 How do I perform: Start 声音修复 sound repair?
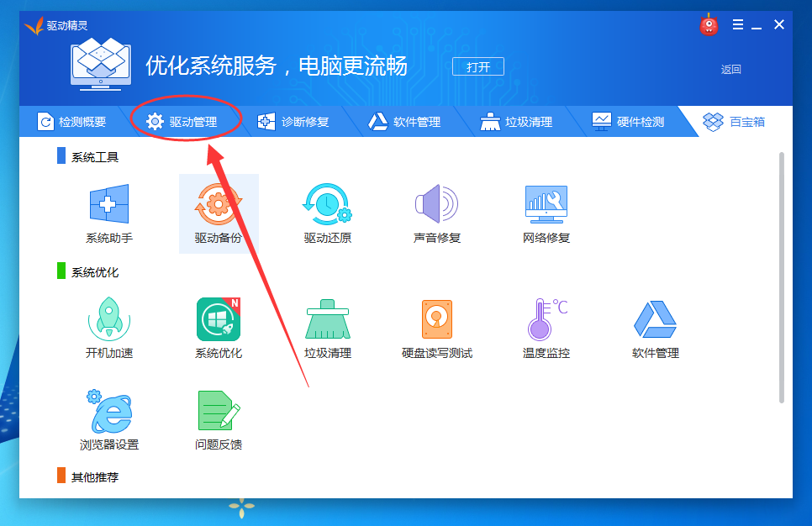pos(436,213)
